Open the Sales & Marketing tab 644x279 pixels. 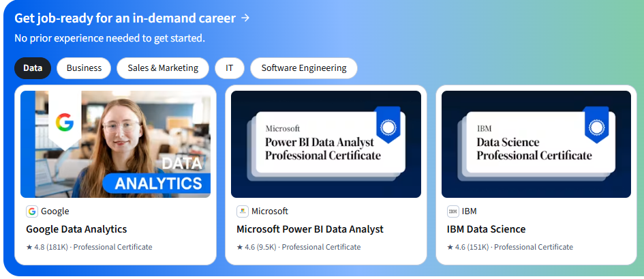(163, 68)
